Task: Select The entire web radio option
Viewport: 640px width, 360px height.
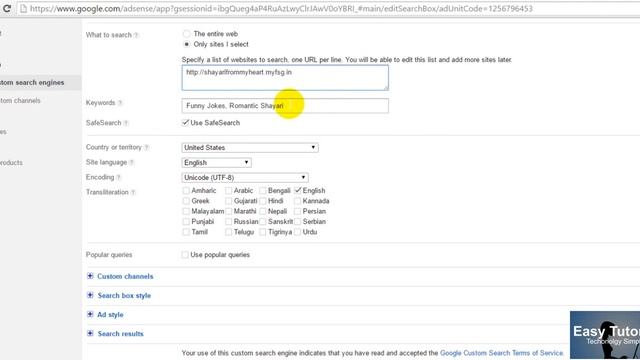Action: (187, 34)
